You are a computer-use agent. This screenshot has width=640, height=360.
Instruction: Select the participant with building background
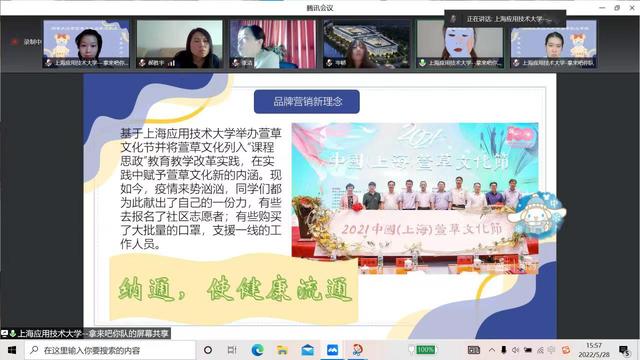coord(367,44)
